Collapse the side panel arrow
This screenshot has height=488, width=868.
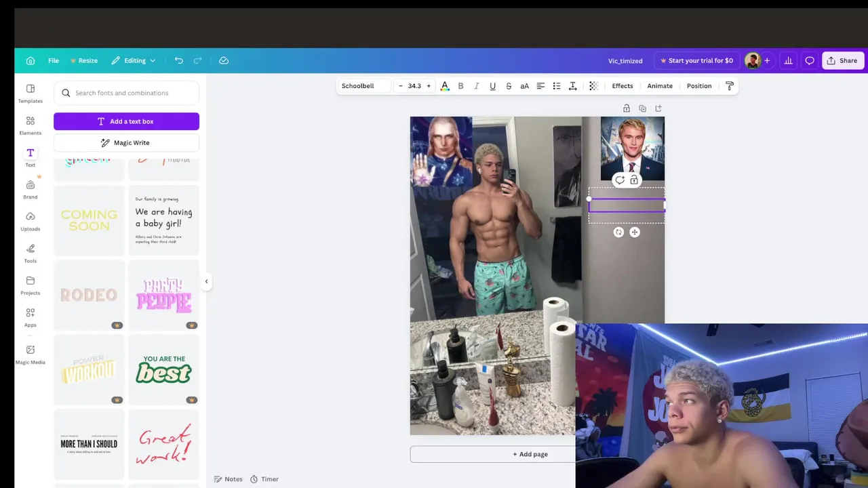(x=207, y=281)
